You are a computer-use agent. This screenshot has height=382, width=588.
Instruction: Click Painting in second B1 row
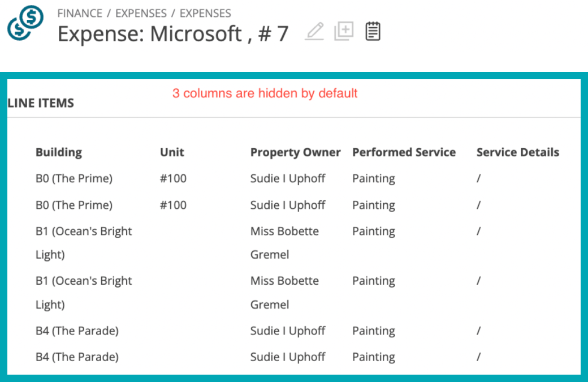click(374, 281)
